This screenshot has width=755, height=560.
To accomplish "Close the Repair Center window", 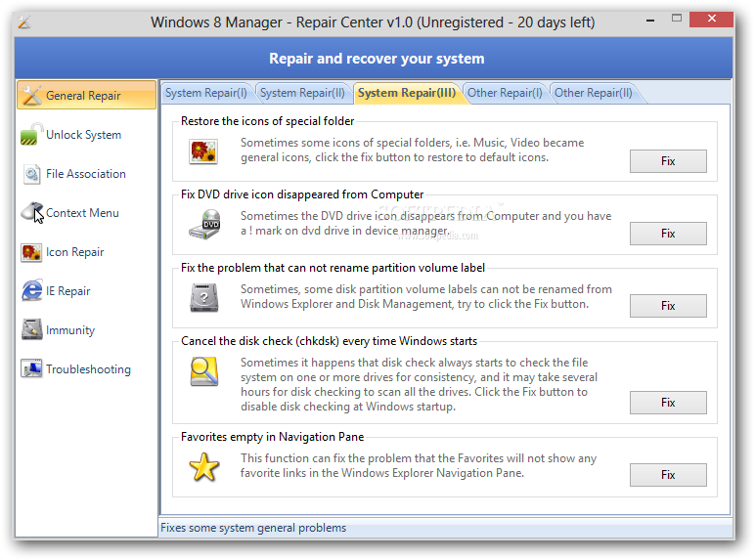I will pyautogui.click(x=711, y=20).
